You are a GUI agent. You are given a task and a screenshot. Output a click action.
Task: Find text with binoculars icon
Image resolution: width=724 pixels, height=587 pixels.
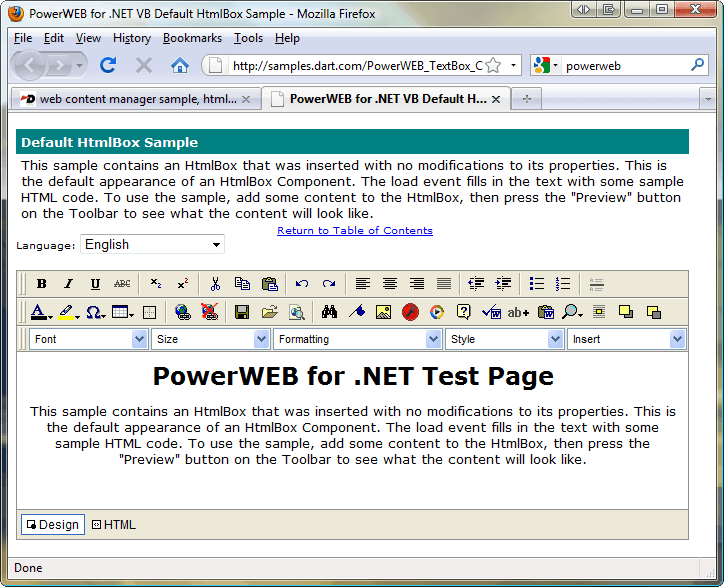click(x=329, y=312)
